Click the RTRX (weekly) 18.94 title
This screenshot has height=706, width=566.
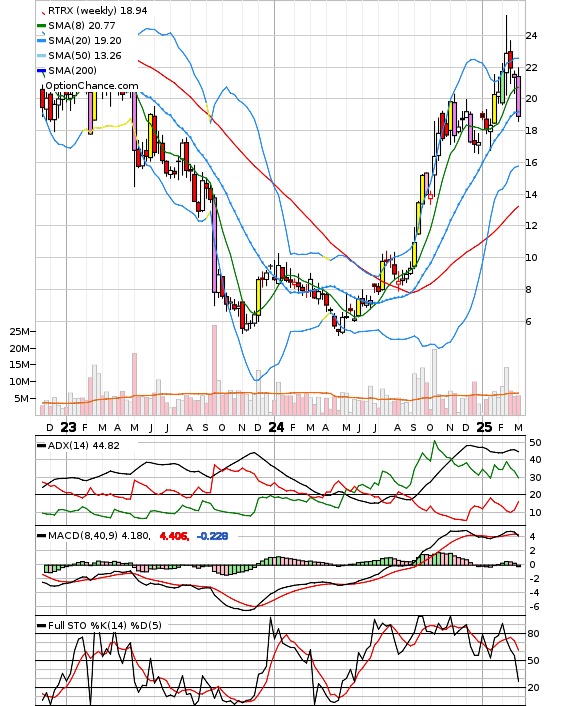click(97, 10)
